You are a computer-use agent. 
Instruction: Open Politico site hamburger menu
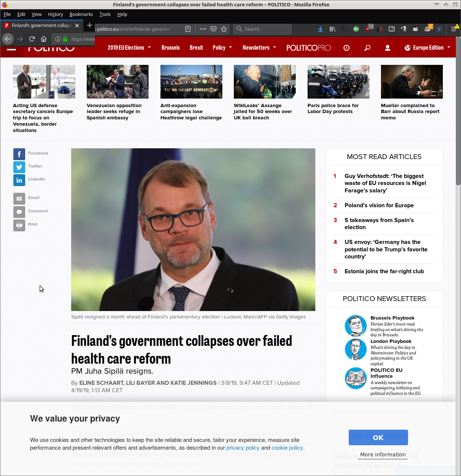click(x=11, y=48)
